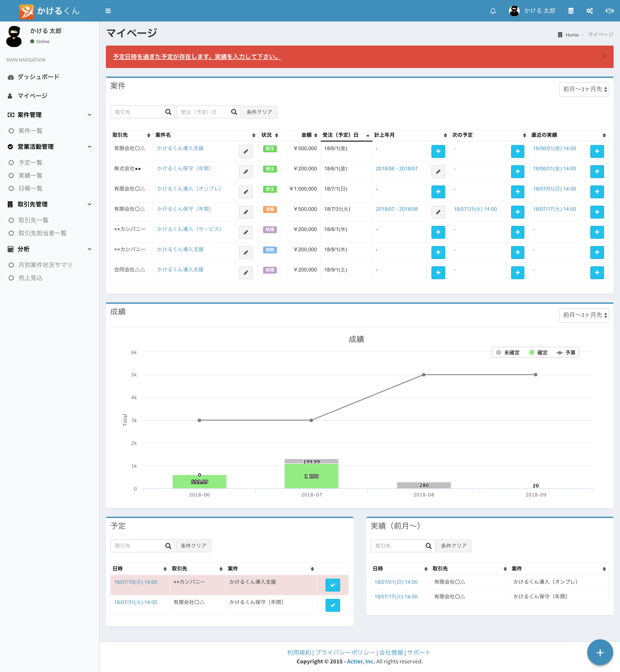The height and width of the screenshot is (672, 620).
Task: Open 2018/06 - 2018/07 計上年月 link
Action: pyautogui.click(x=397, y=169)
